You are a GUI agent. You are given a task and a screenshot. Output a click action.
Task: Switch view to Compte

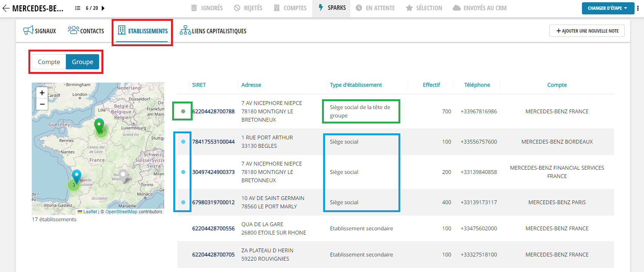pyautogui.click(x=49, y=62)
